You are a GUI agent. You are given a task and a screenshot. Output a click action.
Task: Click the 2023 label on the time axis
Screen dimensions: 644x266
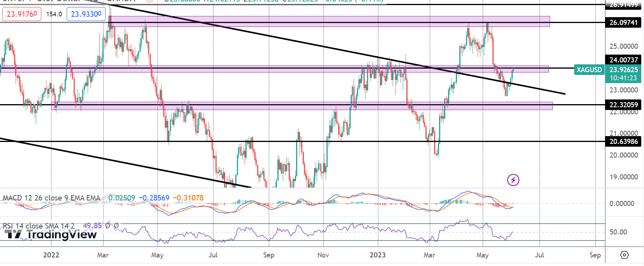click(378, 255)
